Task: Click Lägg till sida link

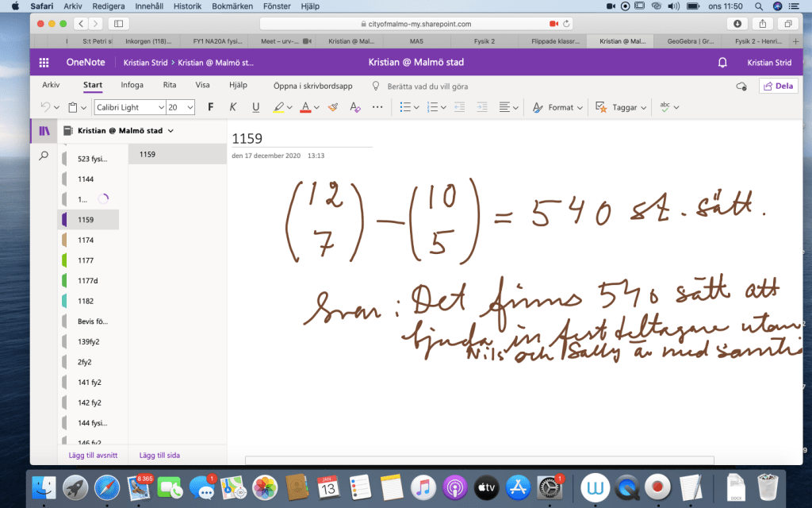Action: click(159, 456)
